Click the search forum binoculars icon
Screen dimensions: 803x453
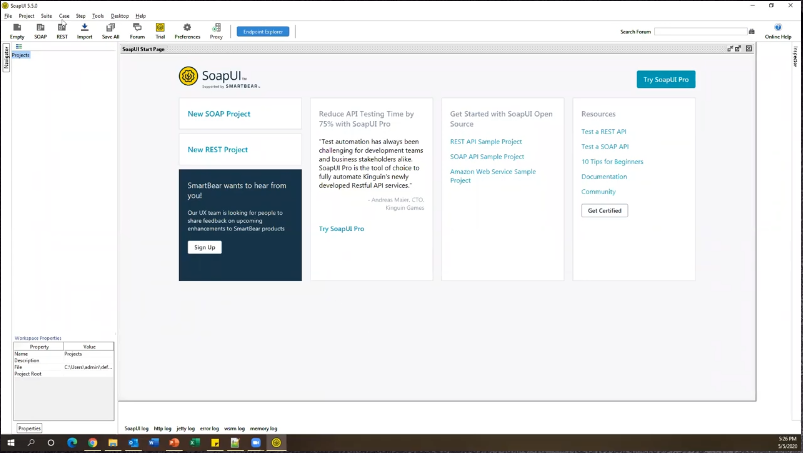[752, 31]
